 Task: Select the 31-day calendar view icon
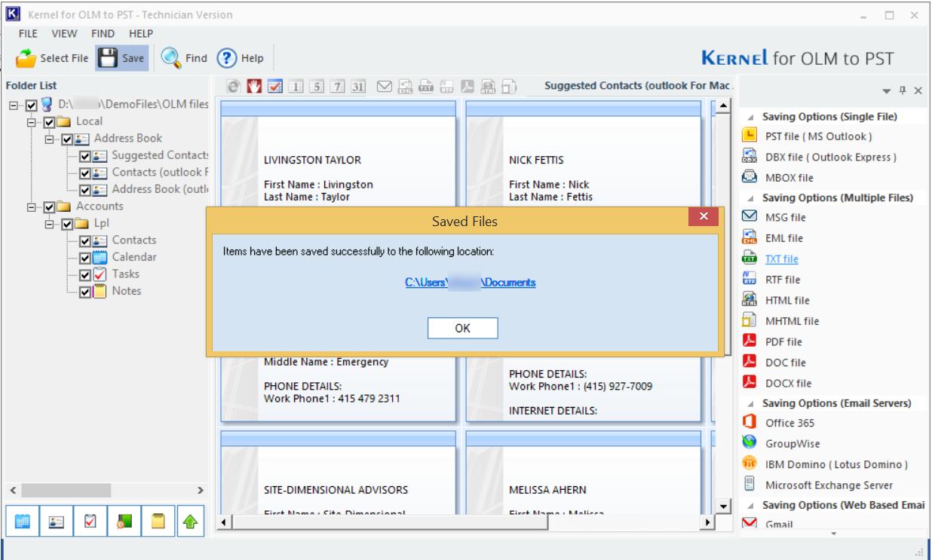tap(357, 87)
